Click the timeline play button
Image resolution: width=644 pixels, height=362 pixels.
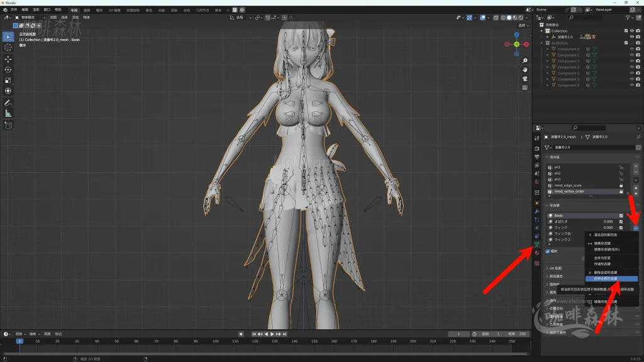(272, 334)
